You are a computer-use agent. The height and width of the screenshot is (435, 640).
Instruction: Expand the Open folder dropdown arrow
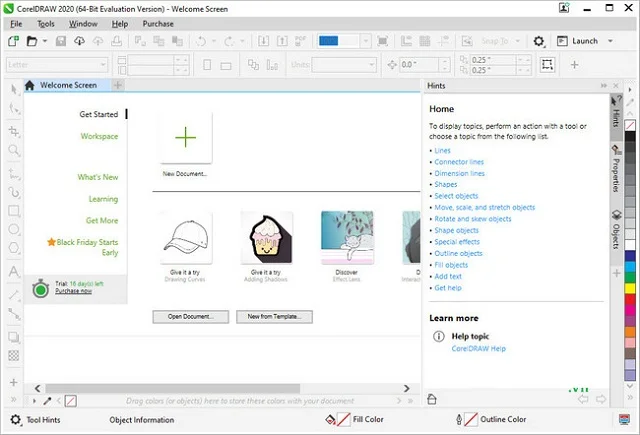pyautogui.click(x=44, y=41)
